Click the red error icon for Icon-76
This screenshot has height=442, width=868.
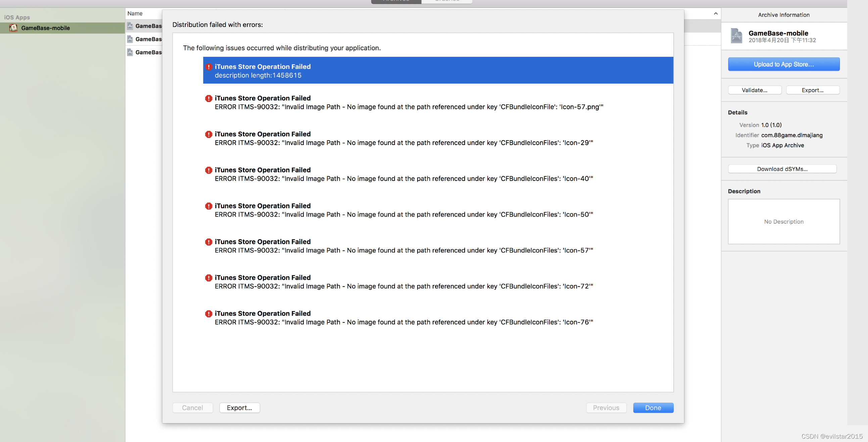208,314
